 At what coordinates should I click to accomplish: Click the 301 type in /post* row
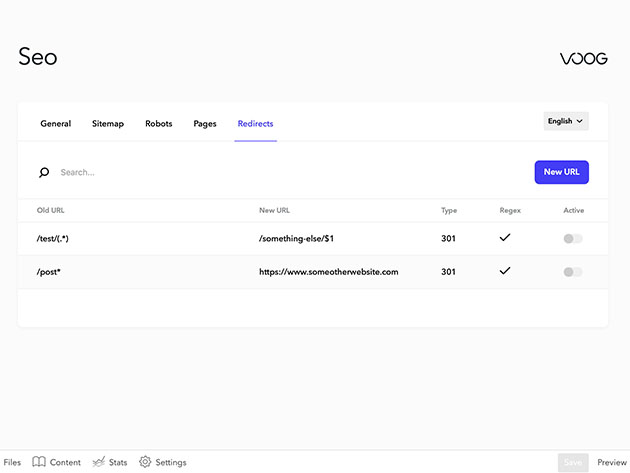(448, 272)
